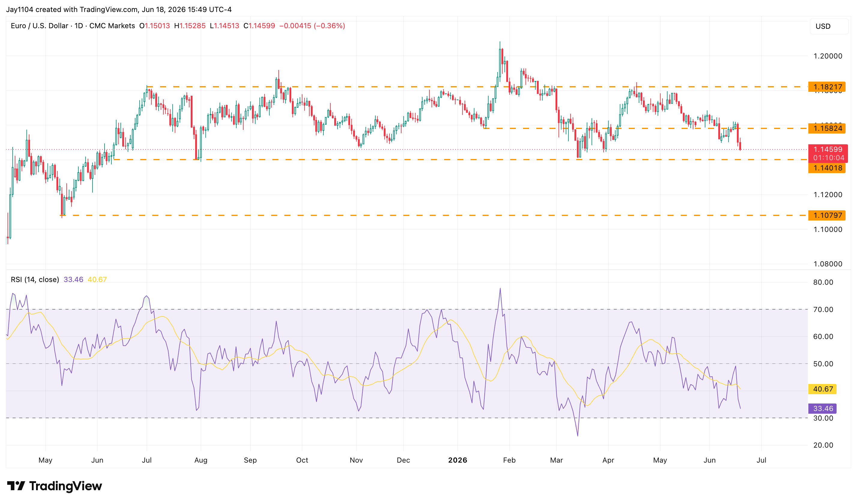Select the 1.10797 orange price label
The width and height of the screenshot is (857, 504).
tap(827, 215)
